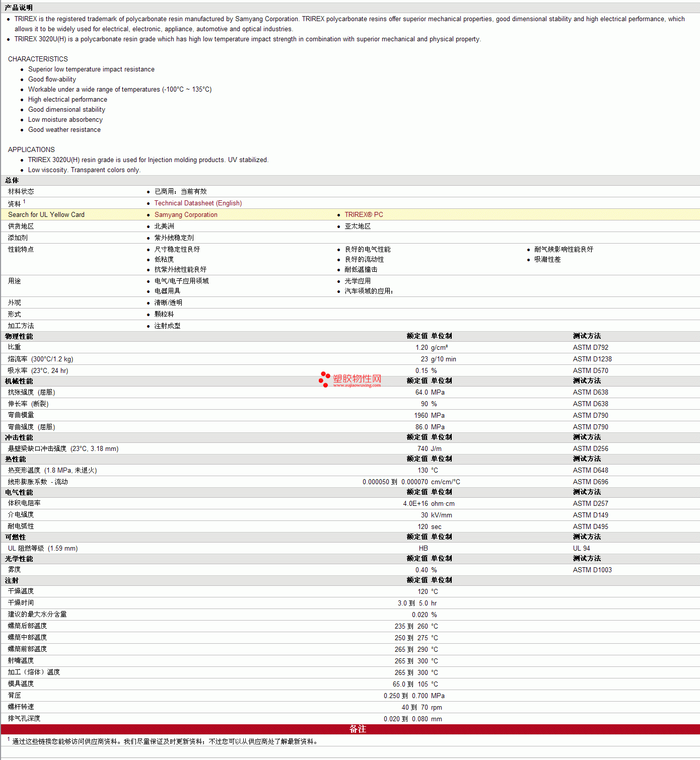This screenshot has height=760, width=700.
Task: Select 'Superior low temperature impact resistance' bullet
Action: pyautogui.click(x=91, y=69)
